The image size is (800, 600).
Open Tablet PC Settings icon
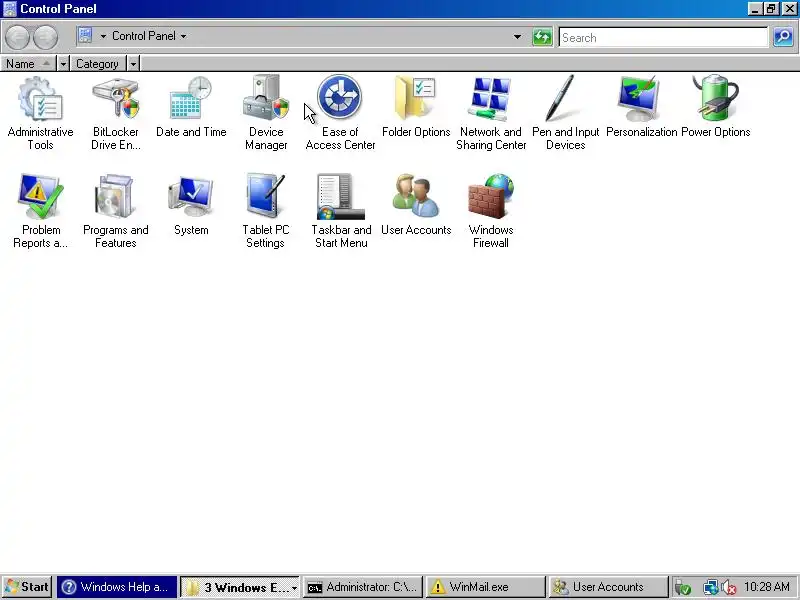point(266,196)
